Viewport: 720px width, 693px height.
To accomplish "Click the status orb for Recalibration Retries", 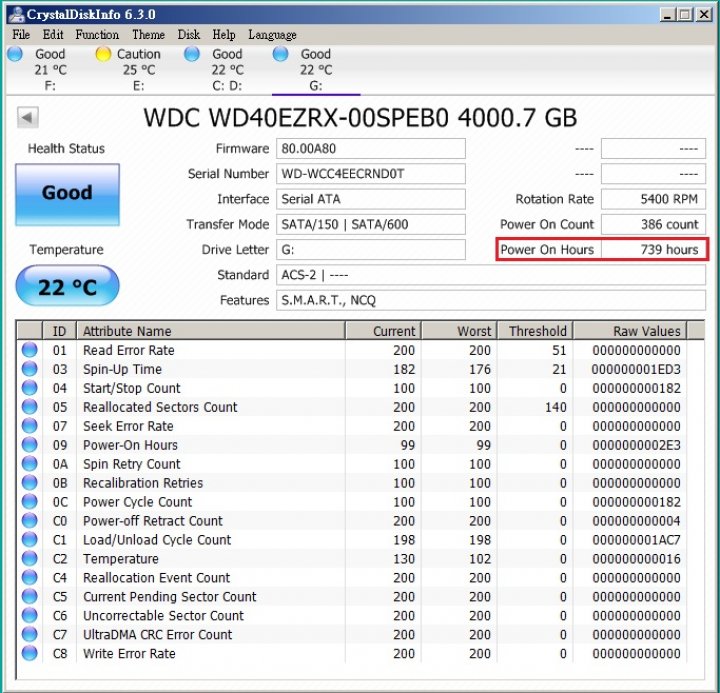I will pos(29,483).
